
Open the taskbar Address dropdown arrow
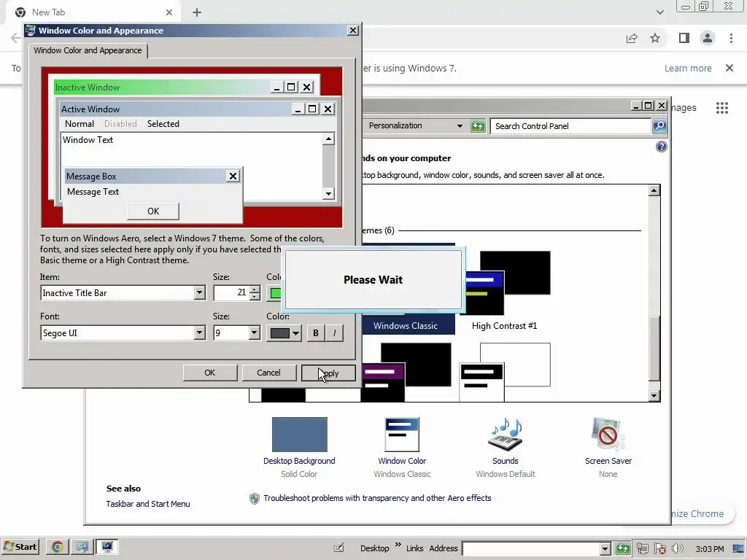click(605, 548)
